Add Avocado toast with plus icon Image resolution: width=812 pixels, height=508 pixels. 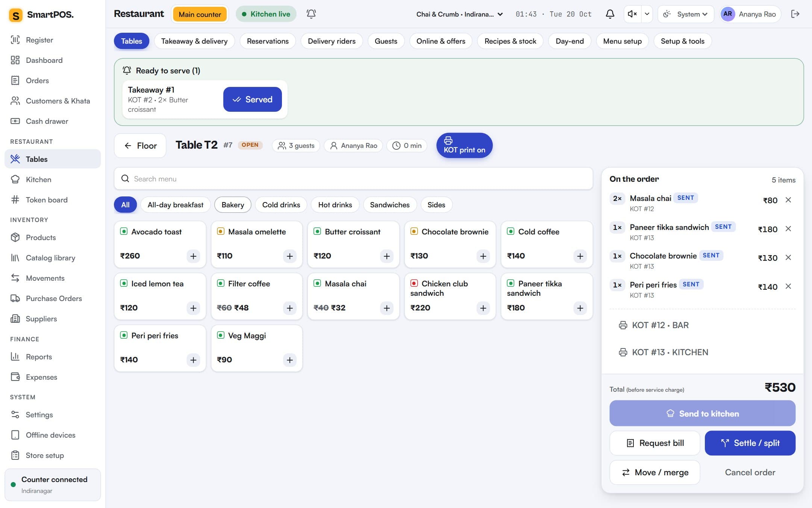(193, 256)
